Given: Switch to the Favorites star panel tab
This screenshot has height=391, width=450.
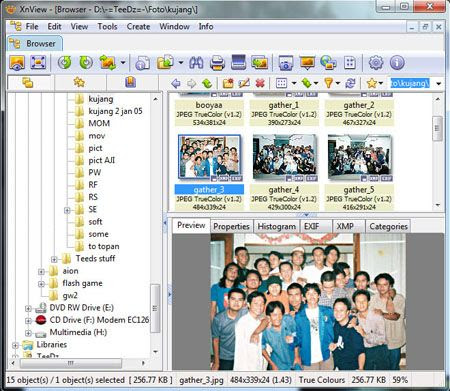Looking at the screenshot, I should pyautogui.click(x=79, y=82).
